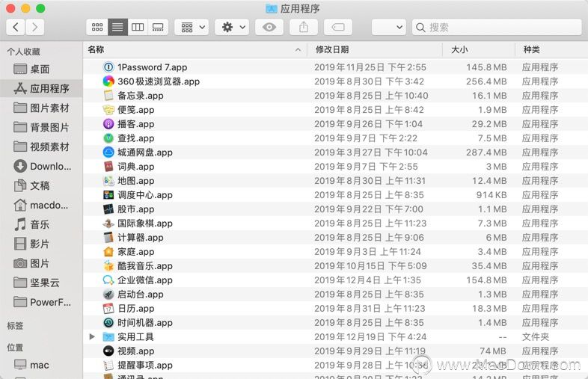Screen dimensions: 588x379
Task: Click 标签 sidebar section header
Action: pos(15,325)
